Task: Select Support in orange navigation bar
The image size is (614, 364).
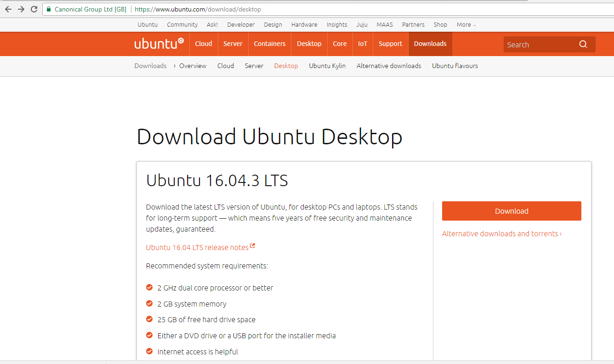Action: click(391, 44)
